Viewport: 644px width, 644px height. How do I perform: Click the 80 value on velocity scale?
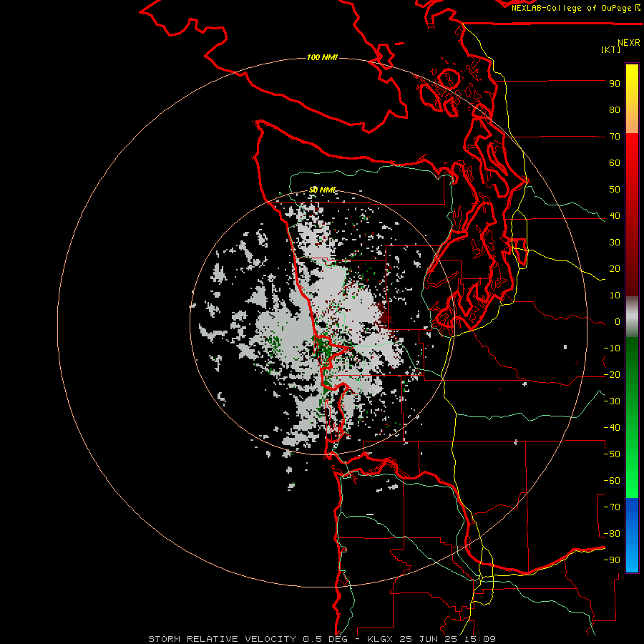point(615,110)
